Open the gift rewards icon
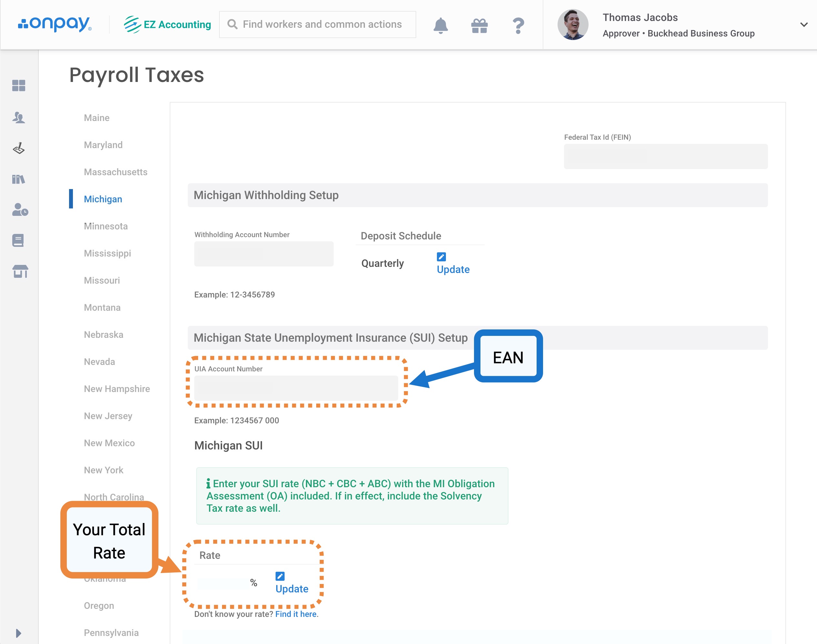The image size is (817, 644). (x=479, y=25)
